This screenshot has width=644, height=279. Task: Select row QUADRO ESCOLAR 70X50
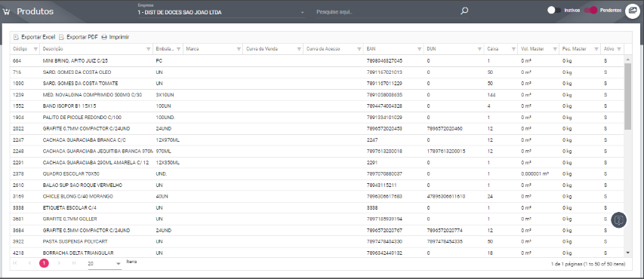coord(317,173)
